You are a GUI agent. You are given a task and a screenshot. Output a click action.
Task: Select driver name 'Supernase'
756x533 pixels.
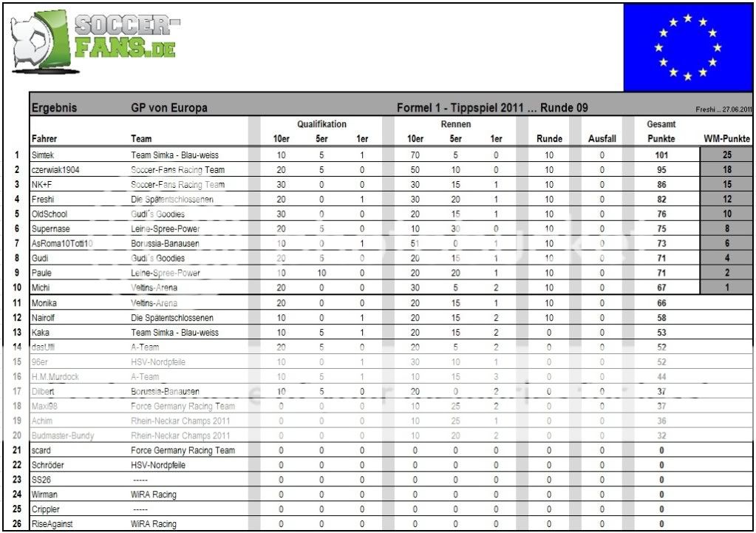click(x=51, y=228)
